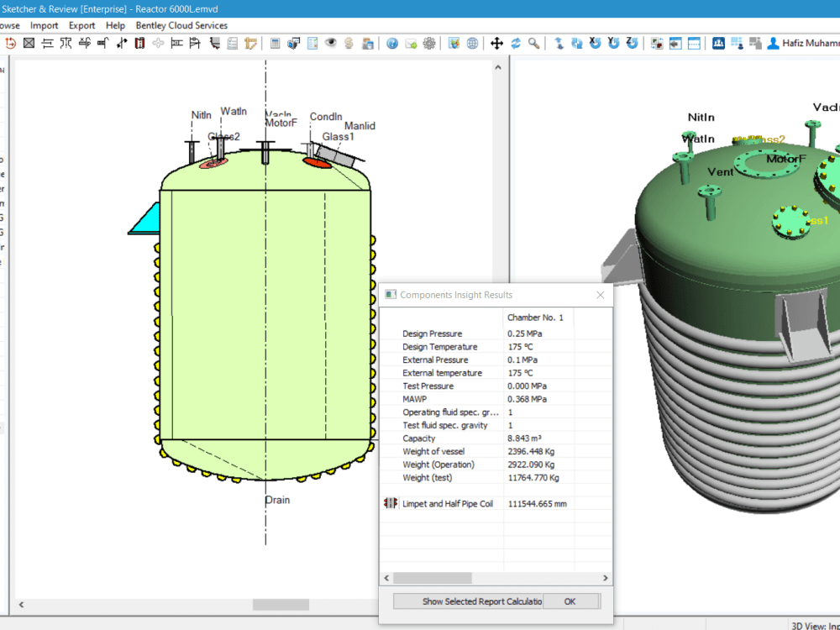
Task: Click the dialog's horizontal scrollbar right arrow
Action: pos(606,578)
